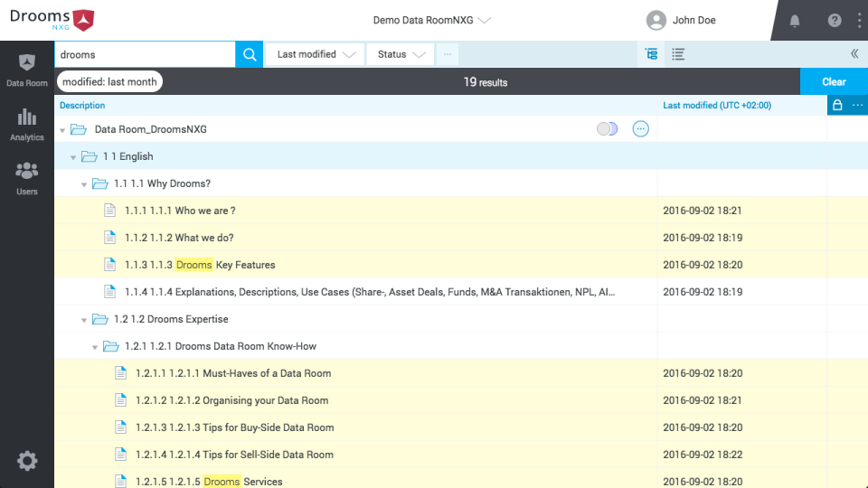Screen dimensions: 868x488
Task: Open settings via the gear icon
Action: 26,461
